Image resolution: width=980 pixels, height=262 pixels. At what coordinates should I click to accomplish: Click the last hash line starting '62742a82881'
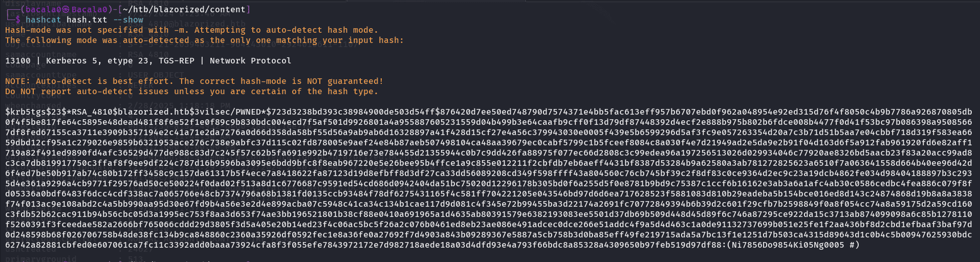[x=432, y=245]
